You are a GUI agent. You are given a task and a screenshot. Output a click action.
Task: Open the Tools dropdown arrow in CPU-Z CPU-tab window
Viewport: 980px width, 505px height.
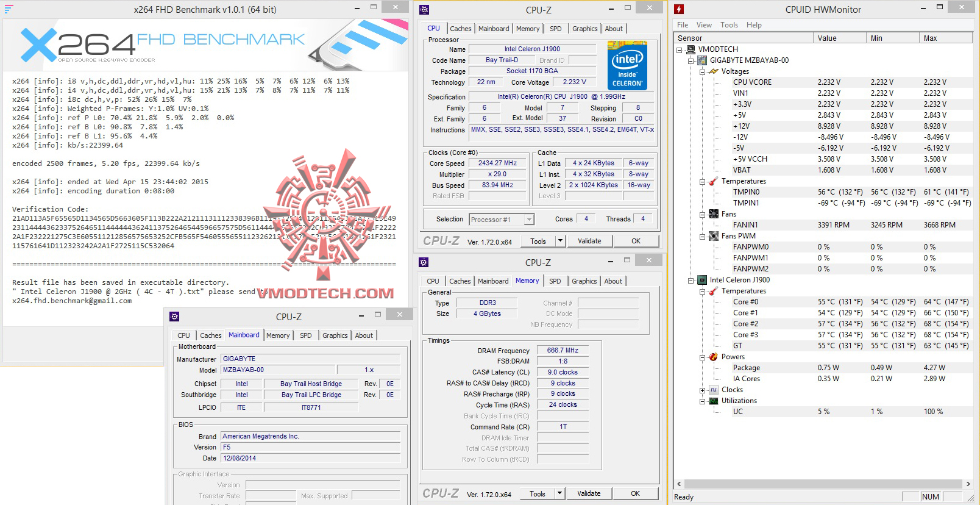[560, 241]
